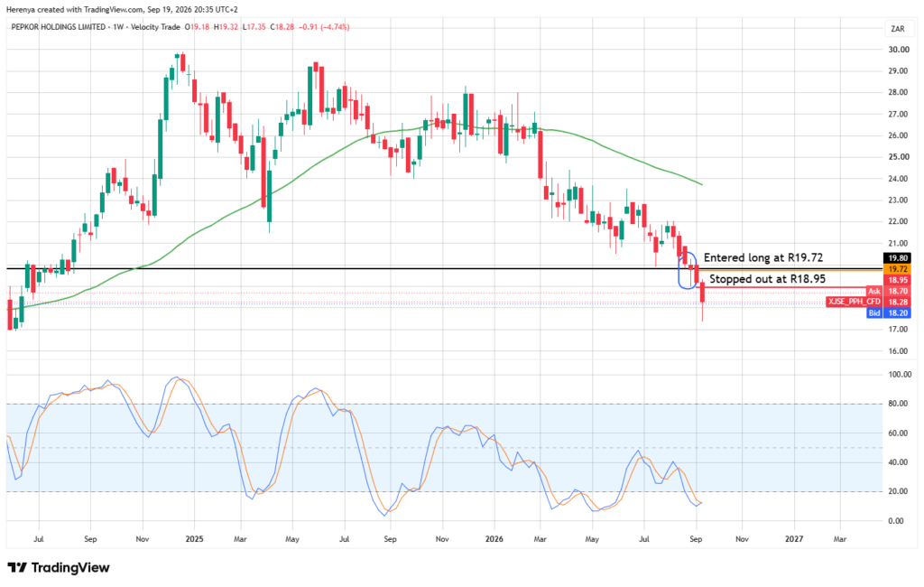
Task: Click the red 18.95 price tag
Action: click(x=898, y=280)
